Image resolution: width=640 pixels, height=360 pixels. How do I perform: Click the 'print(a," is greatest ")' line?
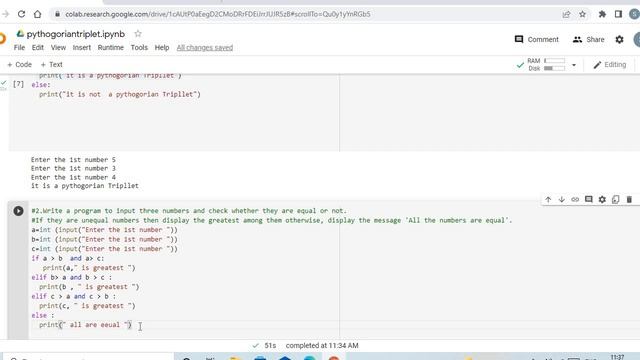pos(89,268)
